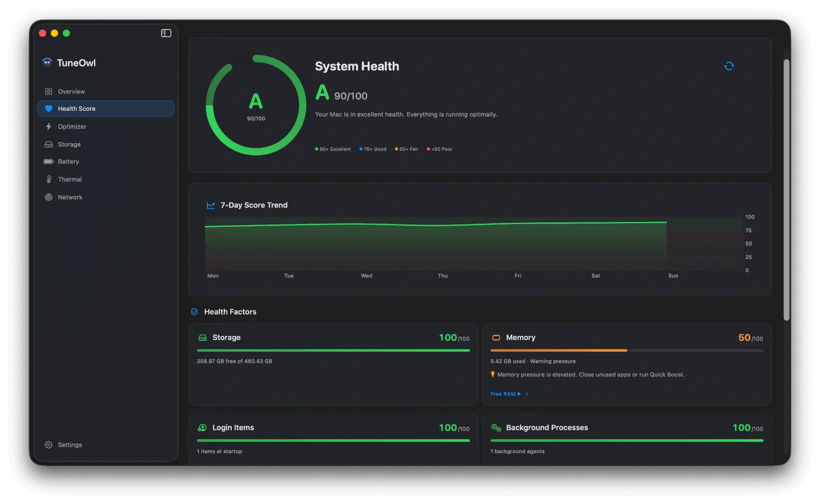Open the Overview section
The image size is (820, 504).
pos(106,92)
